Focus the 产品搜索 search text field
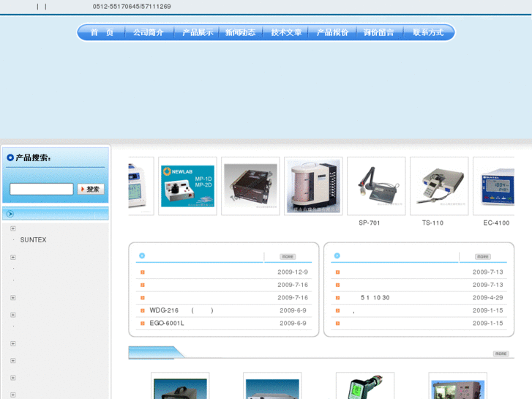 (x=42, y=189)
